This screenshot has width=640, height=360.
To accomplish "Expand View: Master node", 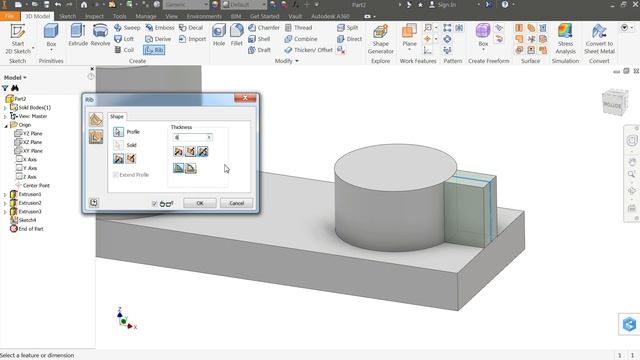I will coord(5,116).
